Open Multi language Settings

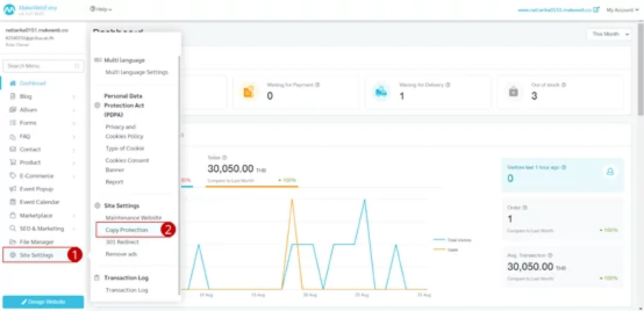(137, 72)
